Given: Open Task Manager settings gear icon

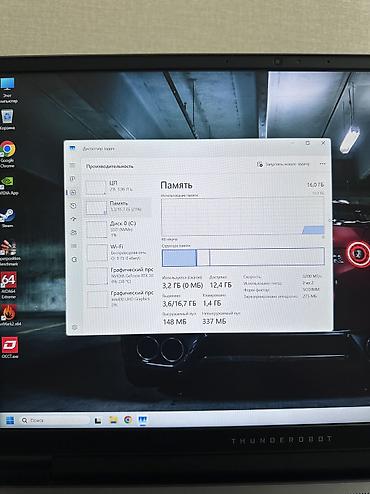Looking at the screenshot, I should tap(74, 328).
